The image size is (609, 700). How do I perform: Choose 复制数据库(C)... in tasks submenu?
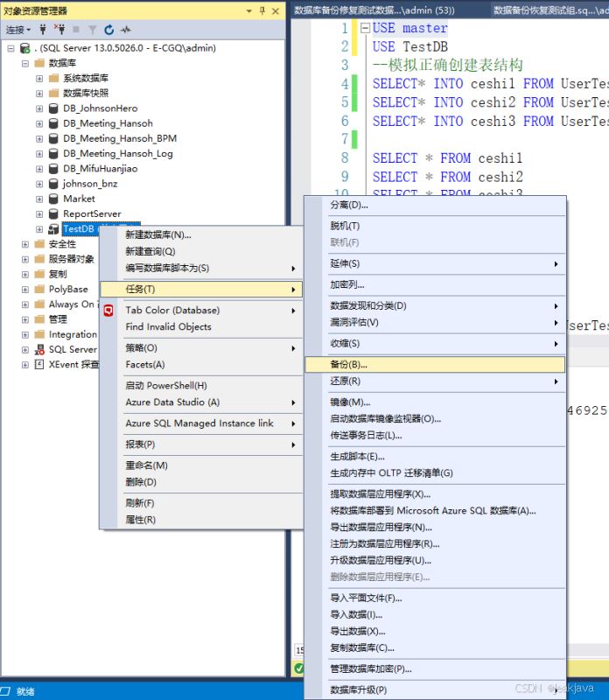tap(436, 647)
